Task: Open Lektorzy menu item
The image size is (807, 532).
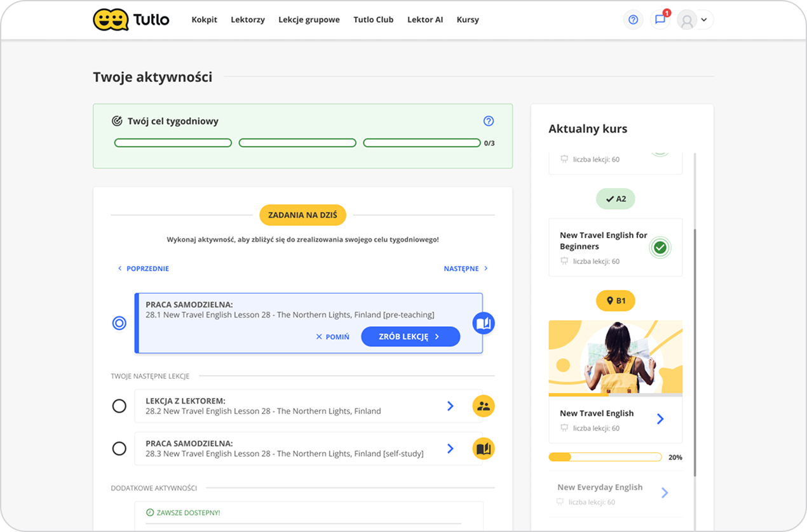Action: pos(248,20)
